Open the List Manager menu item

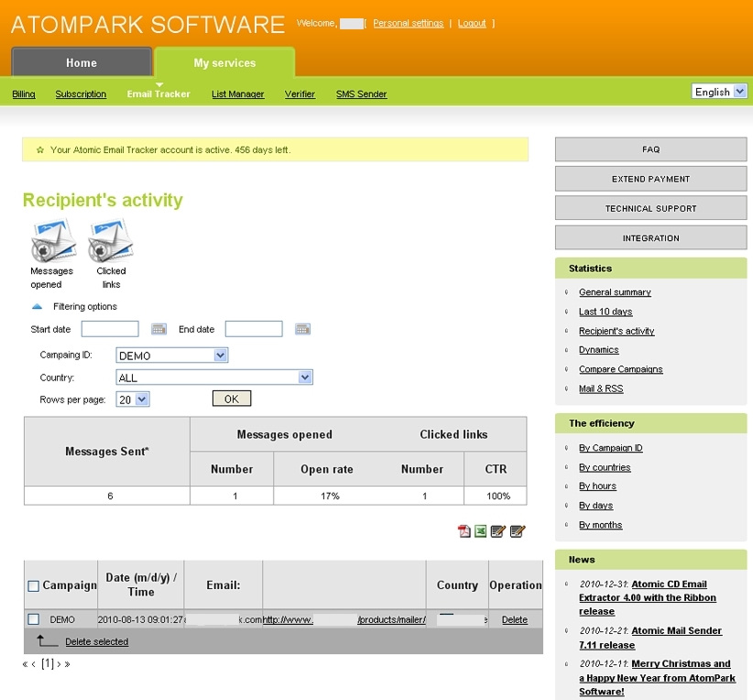237,94
